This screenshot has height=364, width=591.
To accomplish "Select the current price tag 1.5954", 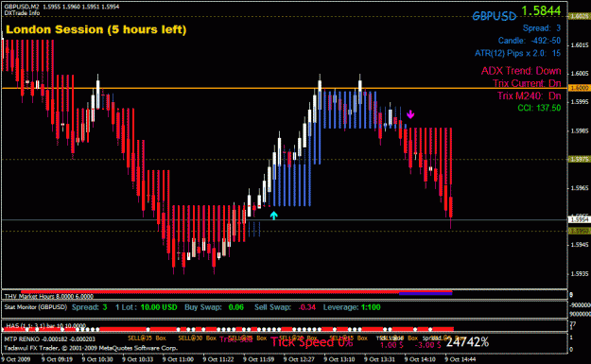I will click(579, 219).
